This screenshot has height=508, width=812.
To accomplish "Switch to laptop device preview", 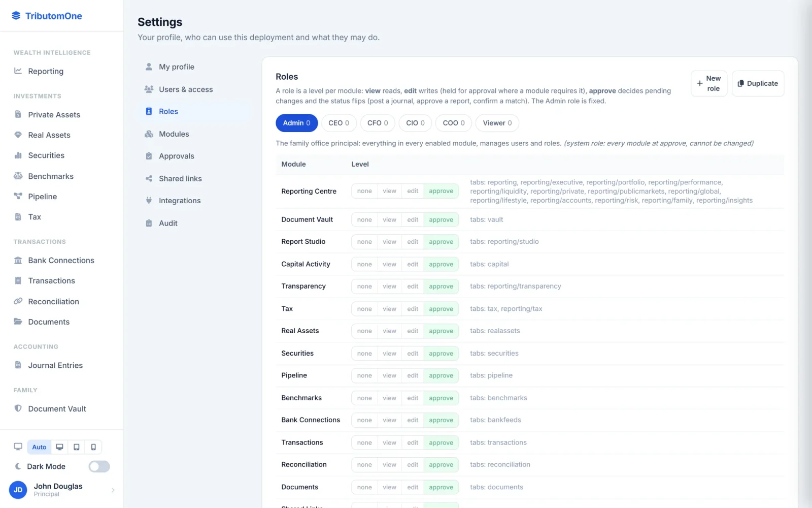I will click(59, 447).
